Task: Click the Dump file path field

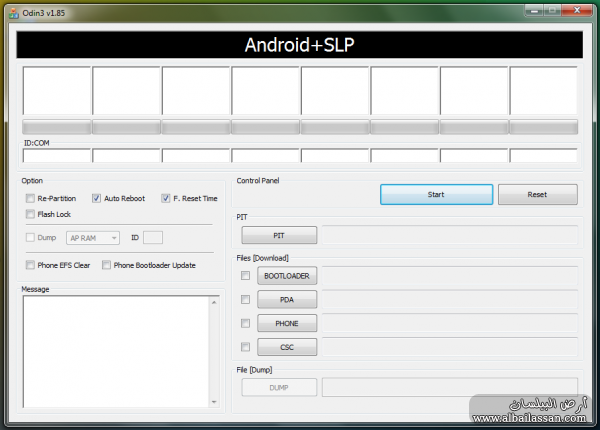Action: pyautogui.click(x=450, y=387)
